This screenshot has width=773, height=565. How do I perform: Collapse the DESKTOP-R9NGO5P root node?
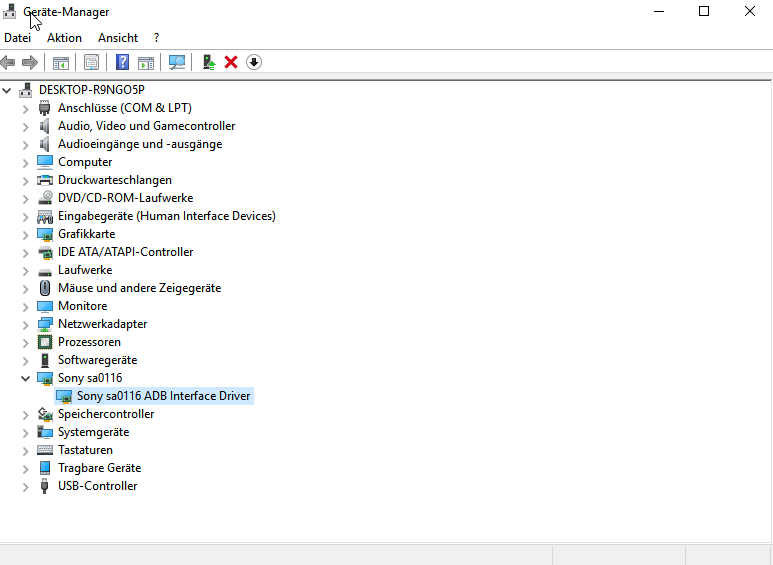[7, 90]
